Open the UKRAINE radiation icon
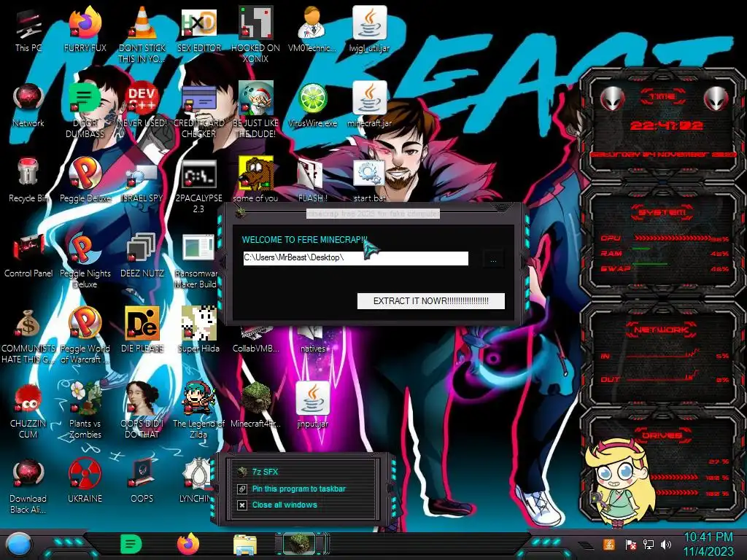This screenshot has width=747, height=560. 85,480
